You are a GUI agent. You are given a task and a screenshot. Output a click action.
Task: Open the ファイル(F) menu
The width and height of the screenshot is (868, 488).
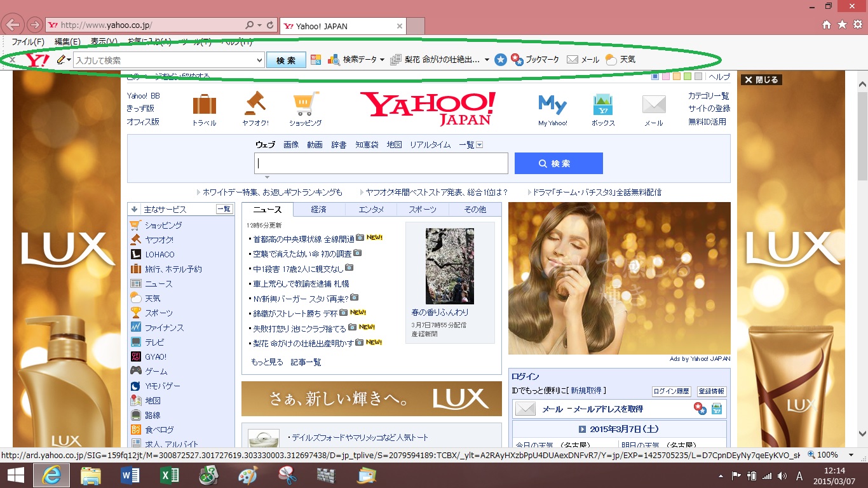[x=29, y=42]
